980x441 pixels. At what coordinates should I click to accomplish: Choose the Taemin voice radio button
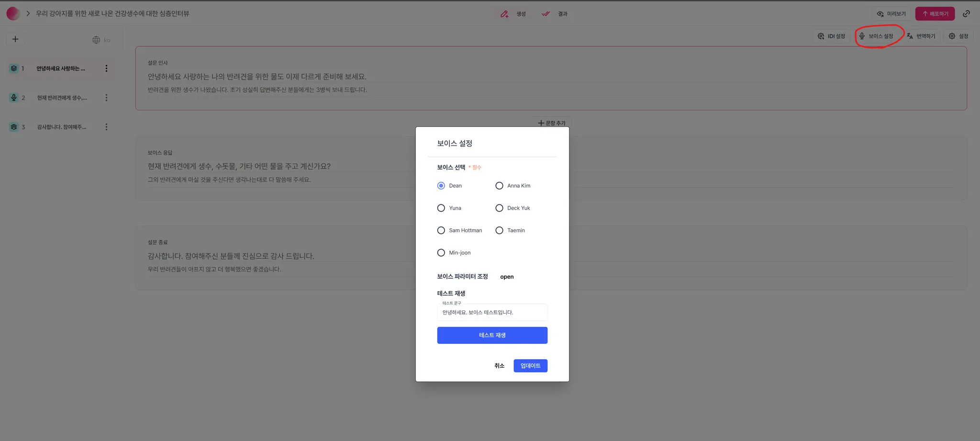coord(499,230)
